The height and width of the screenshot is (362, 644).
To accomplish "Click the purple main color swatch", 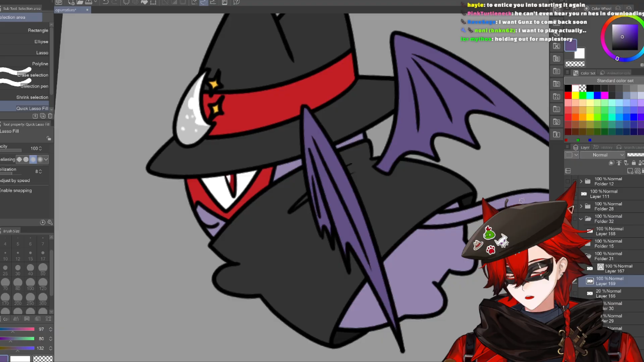I will point(570,46).
